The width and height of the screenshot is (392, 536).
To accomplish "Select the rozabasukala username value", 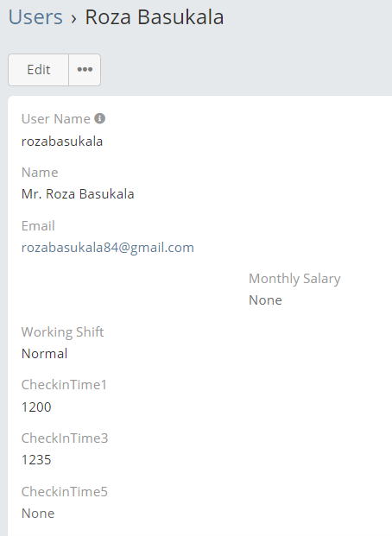I will click(x=62, y=142).
